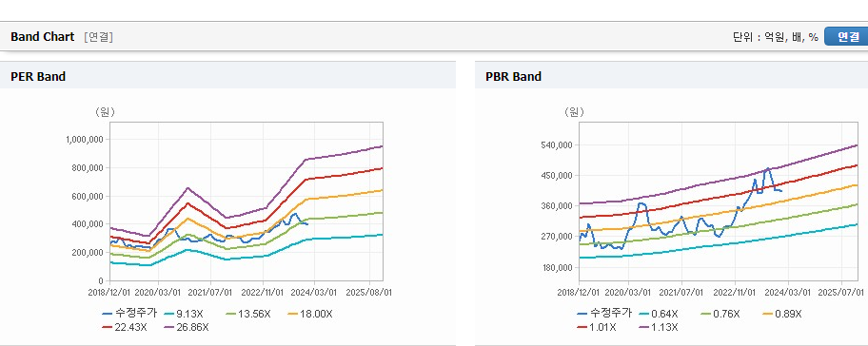Click the (원) unit label above PER chart
The width and height of the screenshot is (868, 346).
click(x=105, y=112)
